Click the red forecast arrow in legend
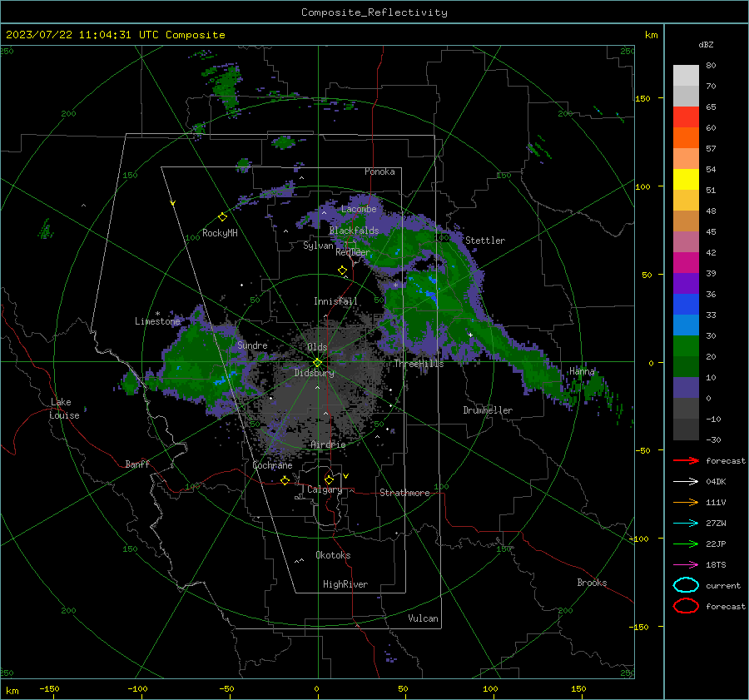The image size is (749, 700). point(686,460)
